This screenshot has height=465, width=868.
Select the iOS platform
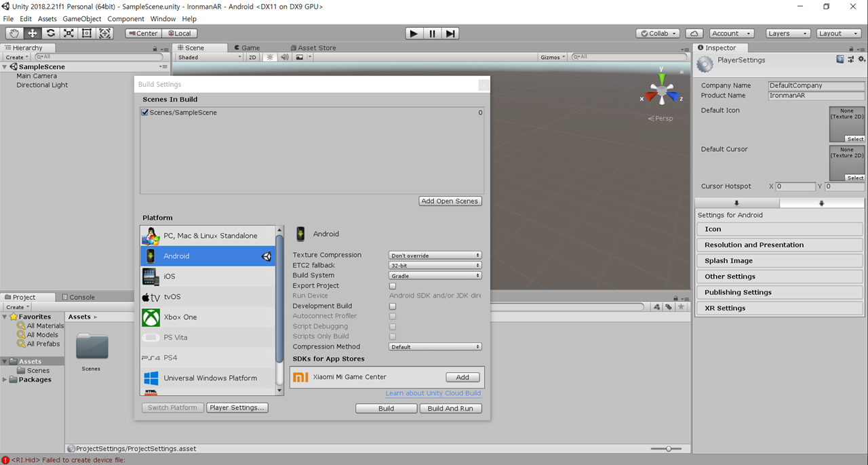click(x=208, y=277)
